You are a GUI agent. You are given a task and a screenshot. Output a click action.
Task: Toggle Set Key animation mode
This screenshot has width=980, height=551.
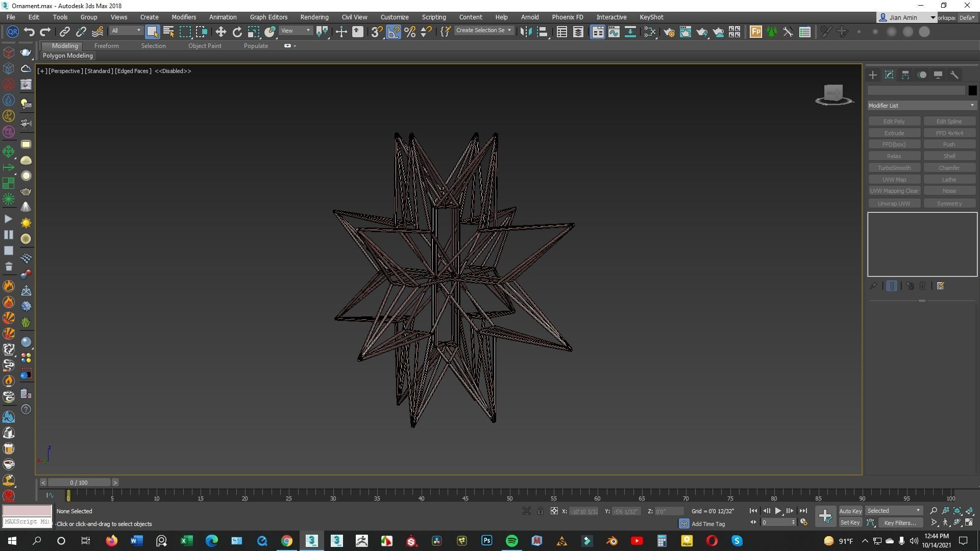tap(850, 522)
